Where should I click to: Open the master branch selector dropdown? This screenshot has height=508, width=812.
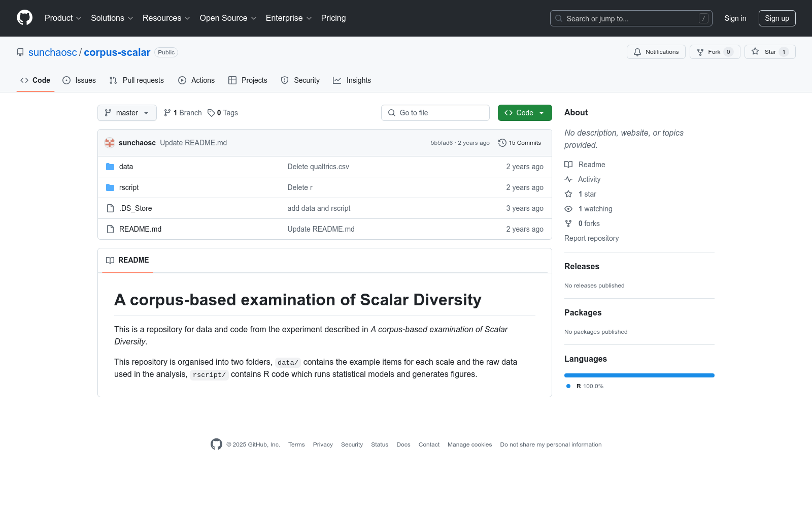pyautogui.click(x=127, y=113)
